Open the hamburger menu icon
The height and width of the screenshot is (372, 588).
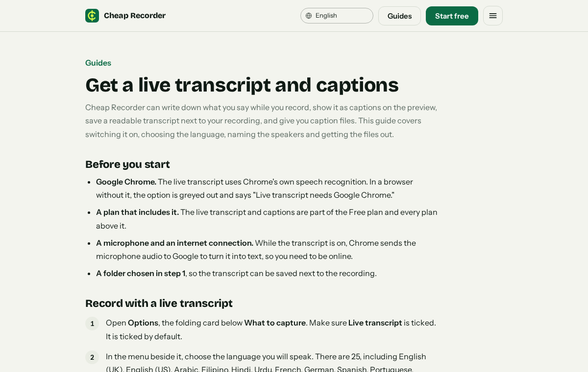[x=493, y=16]
